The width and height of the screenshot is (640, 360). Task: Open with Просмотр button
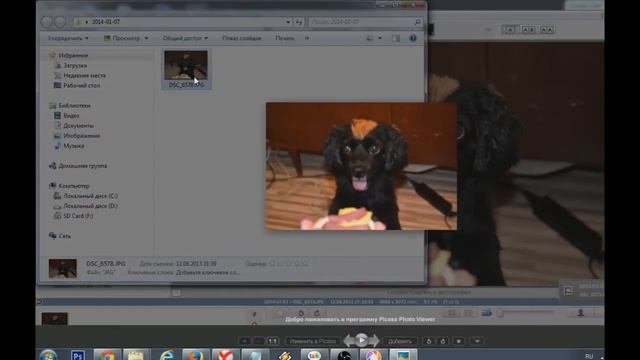122,38
